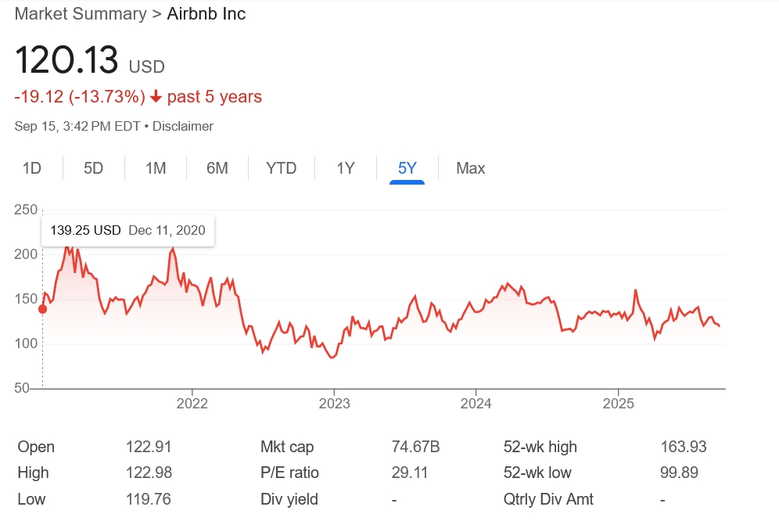Click the Airbnb Inc title
The width and height of the screenshot is (779, 532).
pyautogui.click(x=206, y=14)
